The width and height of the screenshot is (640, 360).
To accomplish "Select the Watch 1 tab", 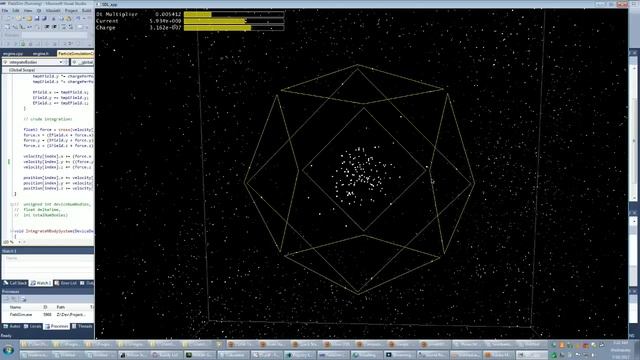I will click(41, 283).
